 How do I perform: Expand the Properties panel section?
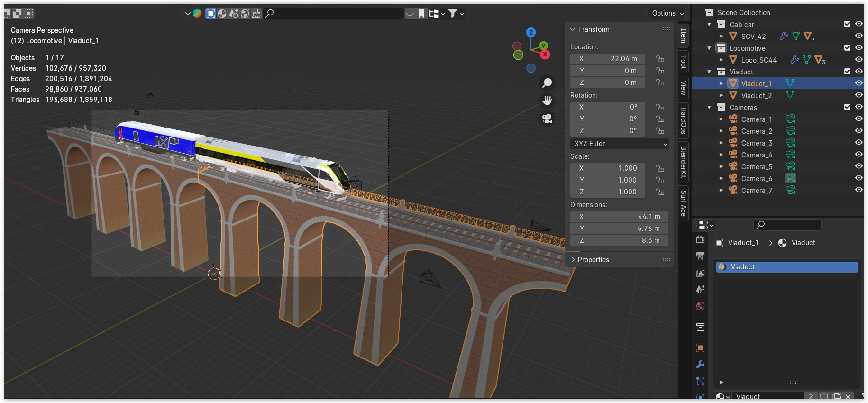573,260
